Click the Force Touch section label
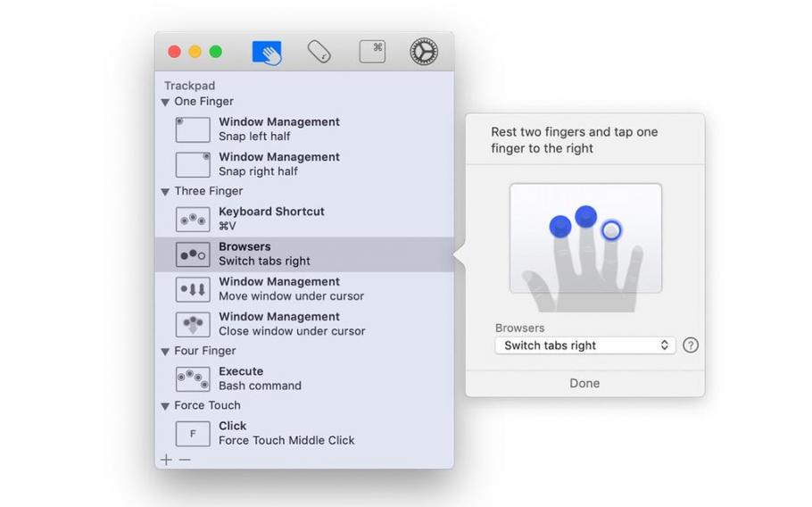 [207, 405]
